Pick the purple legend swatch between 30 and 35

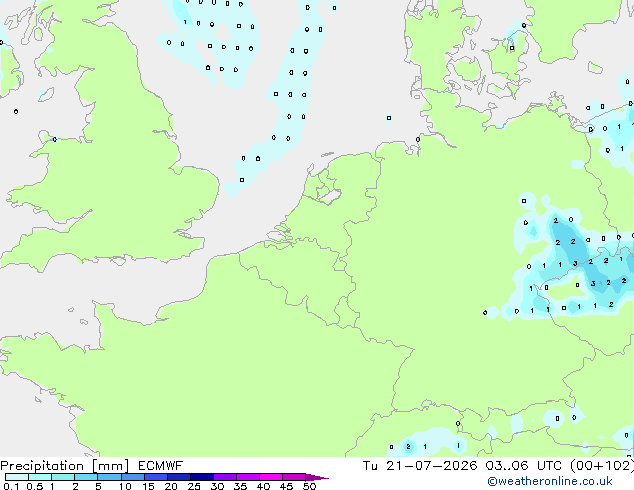click(x=225, y=477)
